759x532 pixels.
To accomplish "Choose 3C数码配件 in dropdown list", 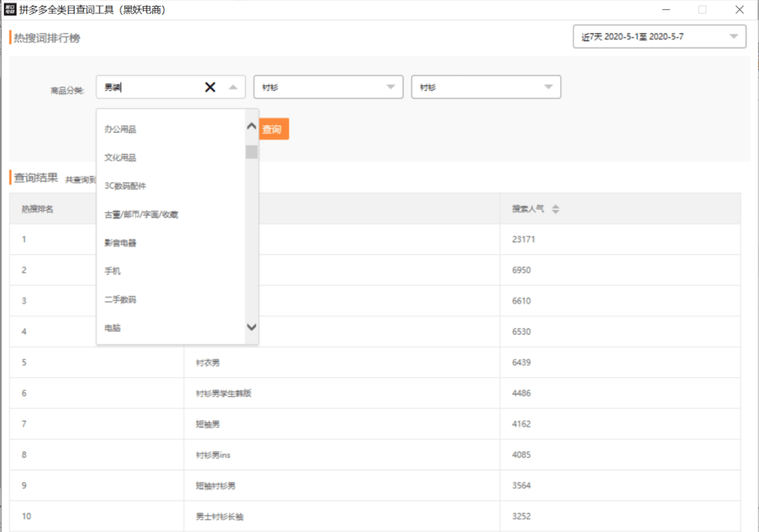I will pos(125,186).
